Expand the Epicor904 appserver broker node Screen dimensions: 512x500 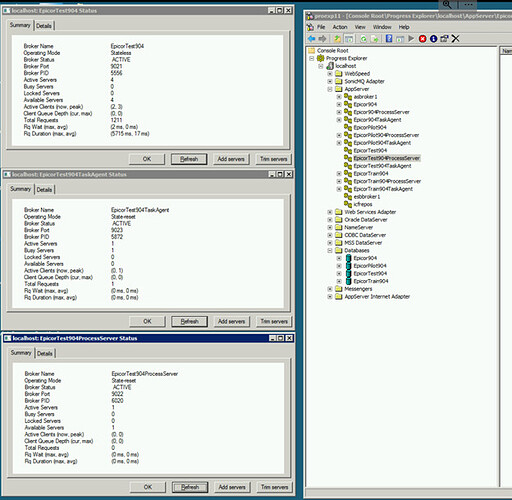(x=339, y=104)
